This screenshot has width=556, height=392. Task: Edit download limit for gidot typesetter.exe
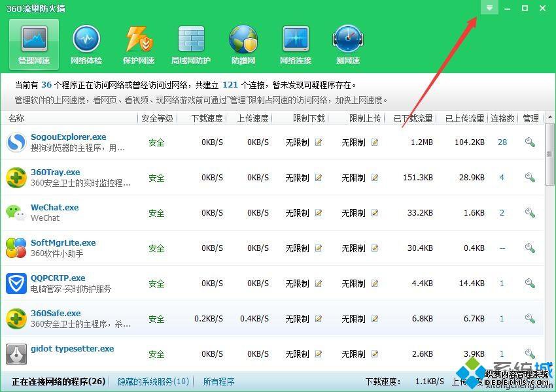click(319, 353)
